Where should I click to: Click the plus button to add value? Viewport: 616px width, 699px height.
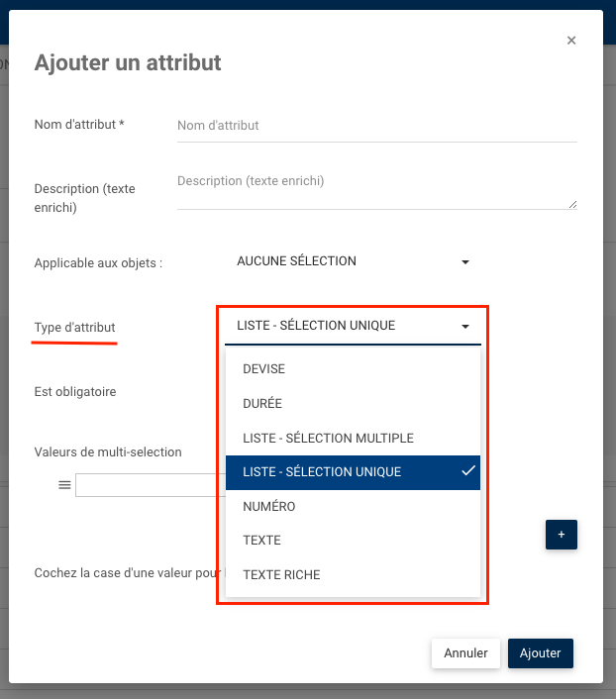tap(561, 534)
